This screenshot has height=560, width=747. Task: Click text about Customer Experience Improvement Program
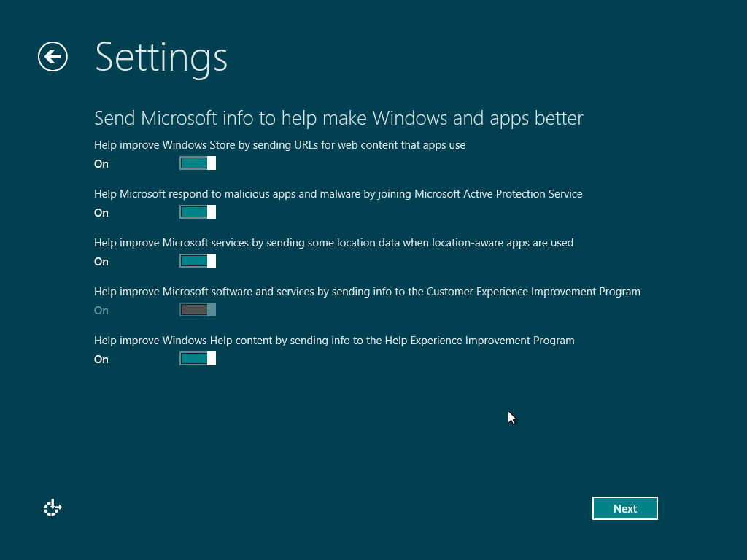coord(367,292)
